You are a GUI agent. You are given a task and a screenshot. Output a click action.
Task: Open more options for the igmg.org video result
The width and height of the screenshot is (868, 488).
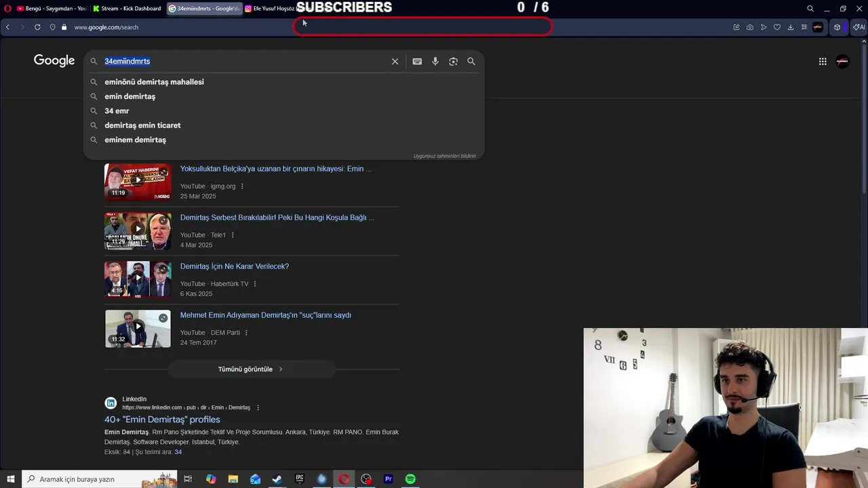click(x=242, y=186)
